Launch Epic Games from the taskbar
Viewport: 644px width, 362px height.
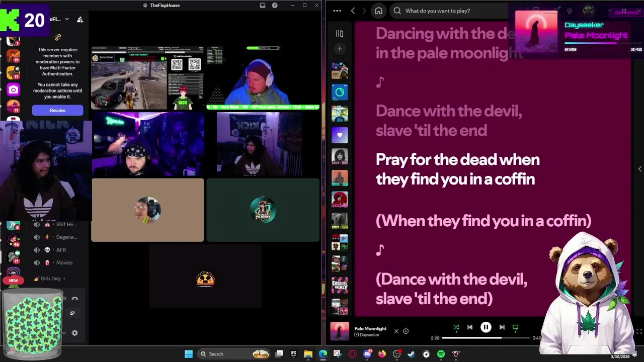point(293,354)
